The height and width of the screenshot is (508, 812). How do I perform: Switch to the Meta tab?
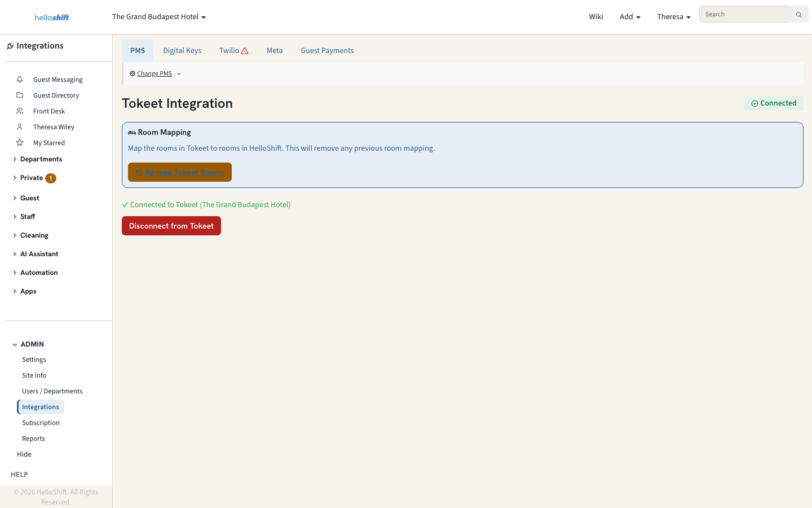(275, 51)
